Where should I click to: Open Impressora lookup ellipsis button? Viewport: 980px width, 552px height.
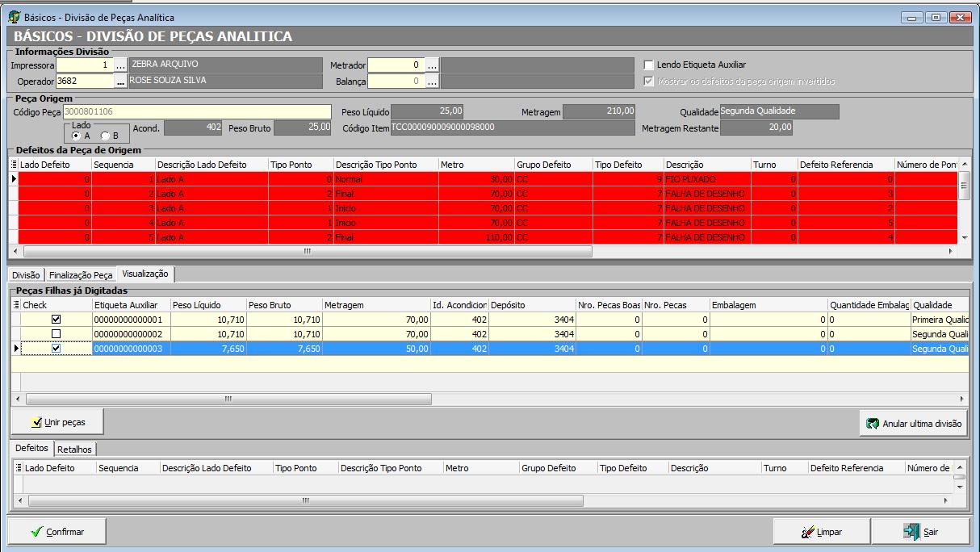point(121,65)
